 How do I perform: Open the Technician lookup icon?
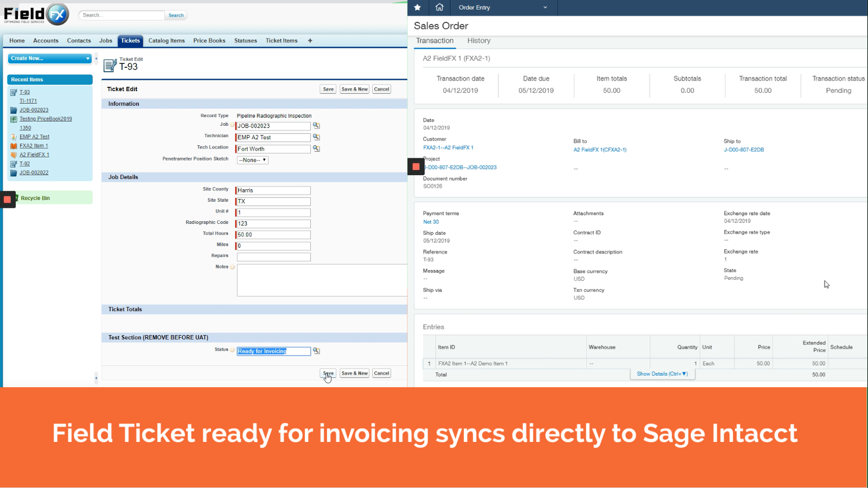click(x=316, y=137)
